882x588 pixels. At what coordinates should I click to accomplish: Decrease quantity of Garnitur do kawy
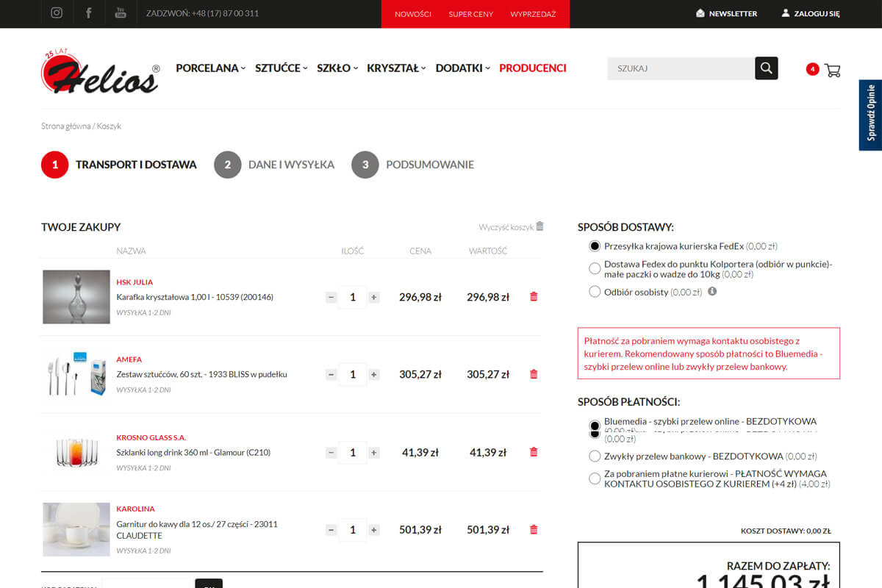click(331, 529)
